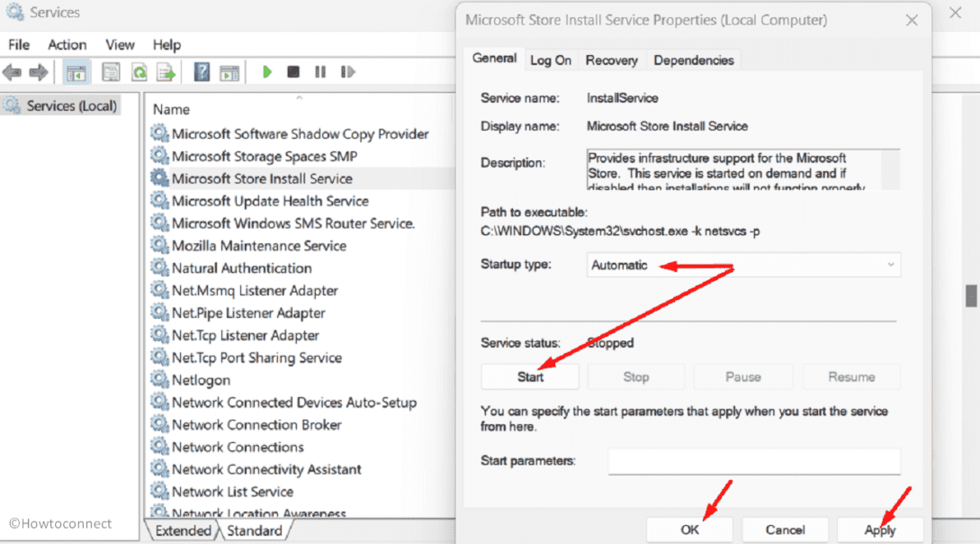Click the Export List toolbar icon

point(166,73)
